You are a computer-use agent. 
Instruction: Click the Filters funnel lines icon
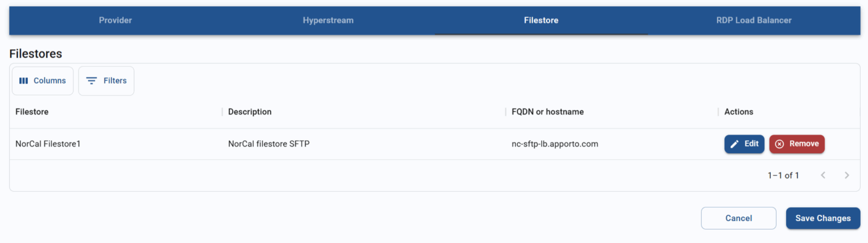click(92, 81)
